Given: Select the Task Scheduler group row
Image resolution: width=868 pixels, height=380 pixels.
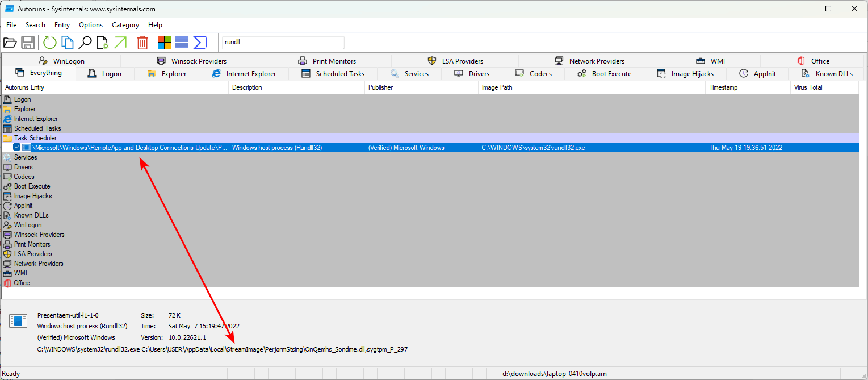Looking at the screenshot, I should click(x=430, y=138).
